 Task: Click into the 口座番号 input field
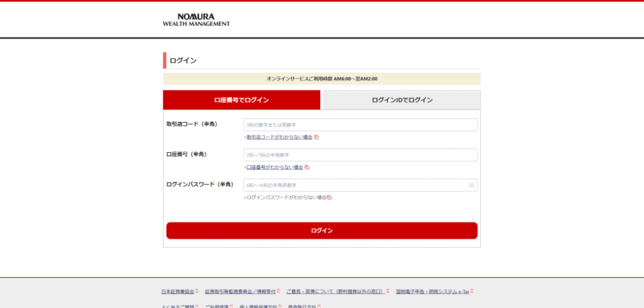click(360, 155)
